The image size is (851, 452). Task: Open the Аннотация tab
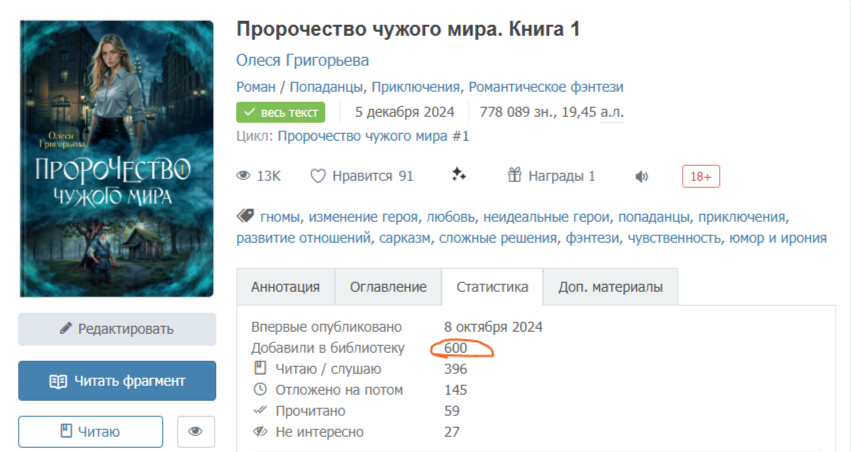click(x=285, y=287)
